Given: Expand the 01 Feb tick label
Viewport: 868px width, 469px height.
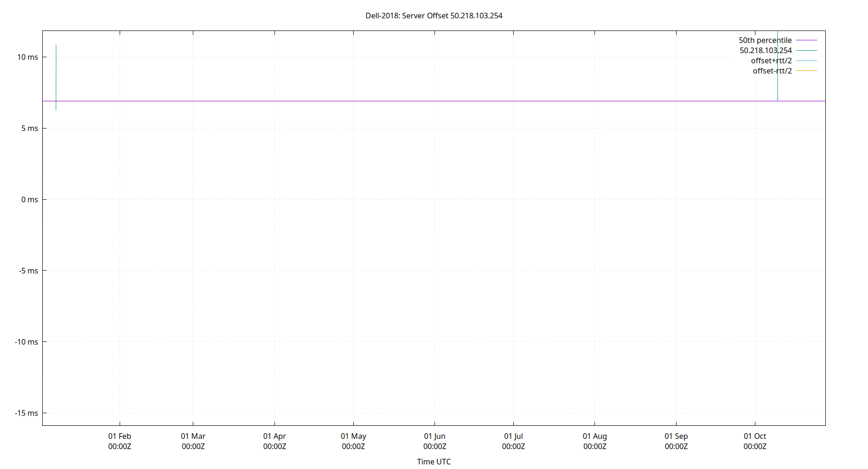Looking at the screenshot, I should (x=120, y=441).
